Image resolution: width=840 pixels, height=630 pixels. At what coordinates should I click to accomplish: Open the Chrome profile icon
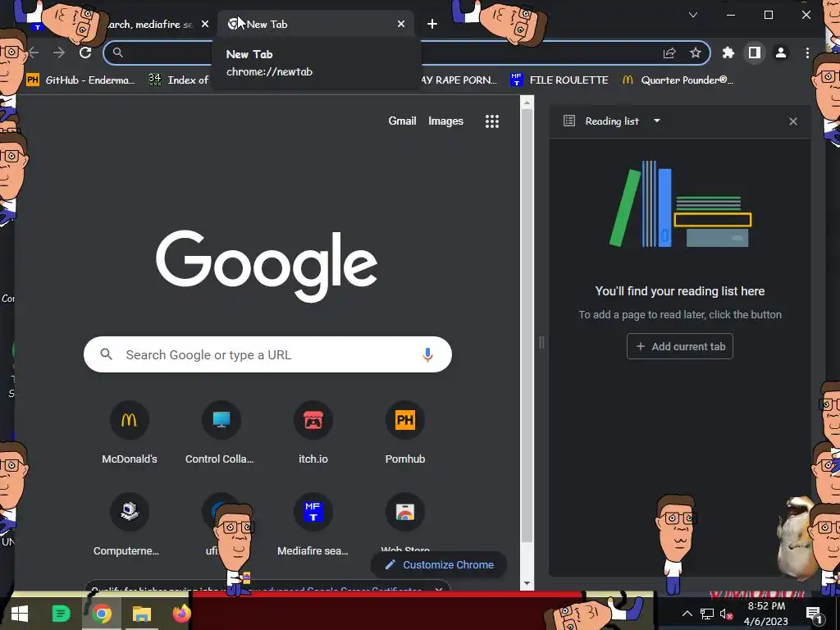[781, 52]
